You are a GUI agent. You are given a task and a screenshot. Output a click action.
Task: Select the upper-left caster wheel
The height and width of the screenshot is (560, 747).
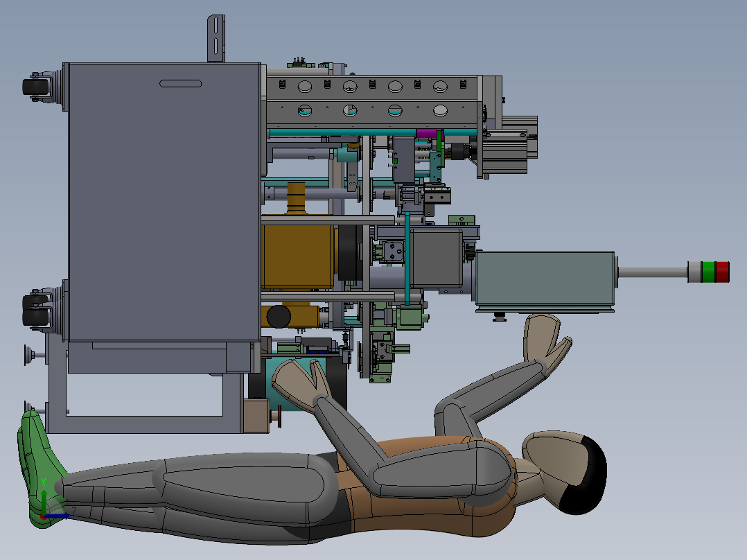[36, 87]
